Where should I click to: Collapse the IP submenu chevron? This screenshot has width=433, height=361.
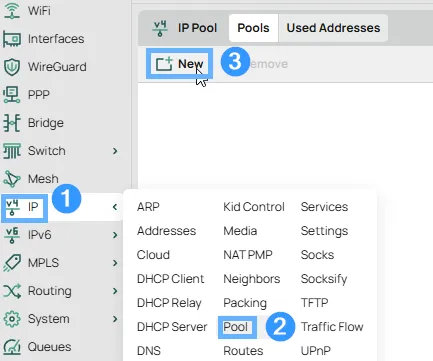coord(115,207)
